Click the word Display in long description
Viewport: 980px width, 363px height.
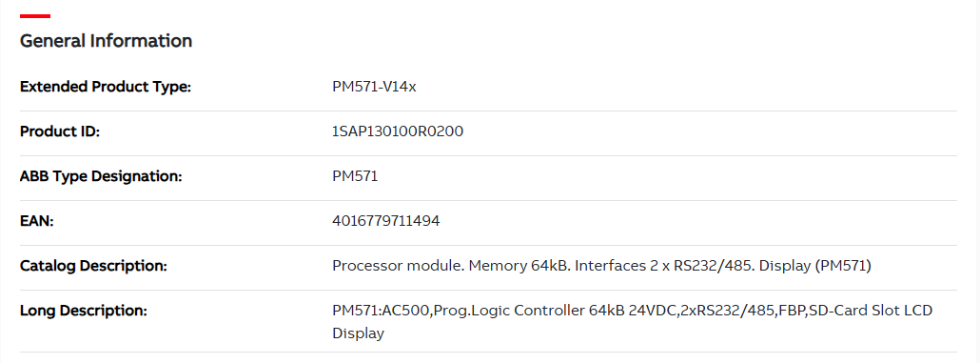[x=358, y=333]
